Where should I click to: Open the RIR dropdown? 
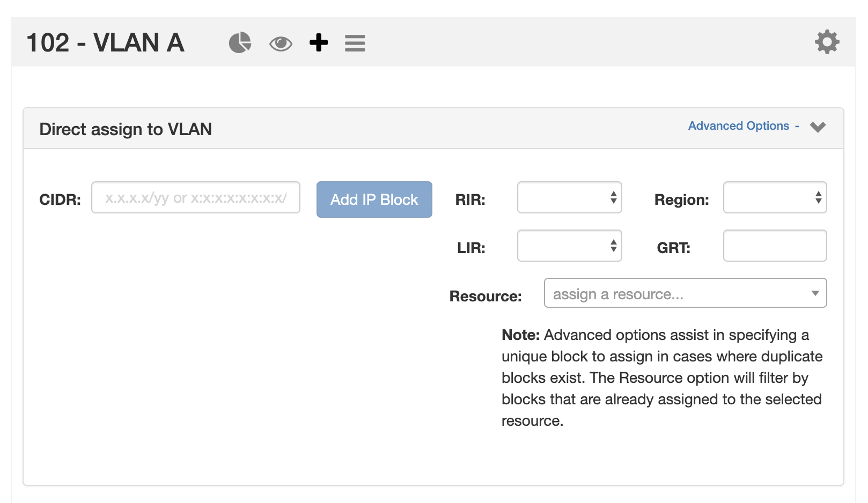tap(569, 198)
